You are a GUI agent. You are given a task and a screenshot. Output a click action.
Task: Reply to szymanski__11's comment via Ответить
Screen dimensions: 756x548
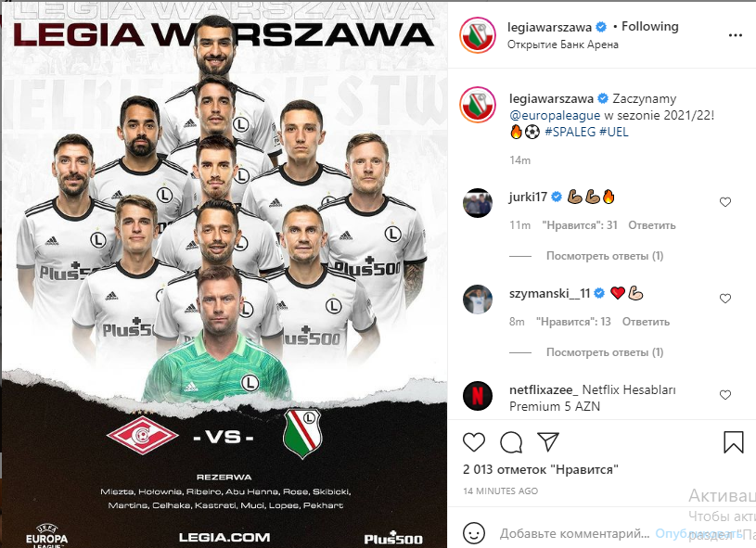[646, 322]
